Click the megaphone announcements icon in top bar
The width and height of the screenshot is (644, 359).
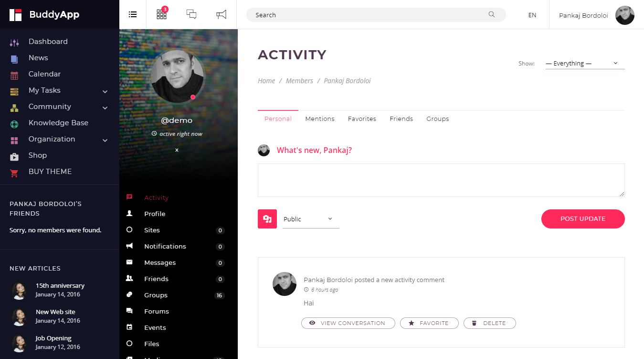click(x=221, y=15)
